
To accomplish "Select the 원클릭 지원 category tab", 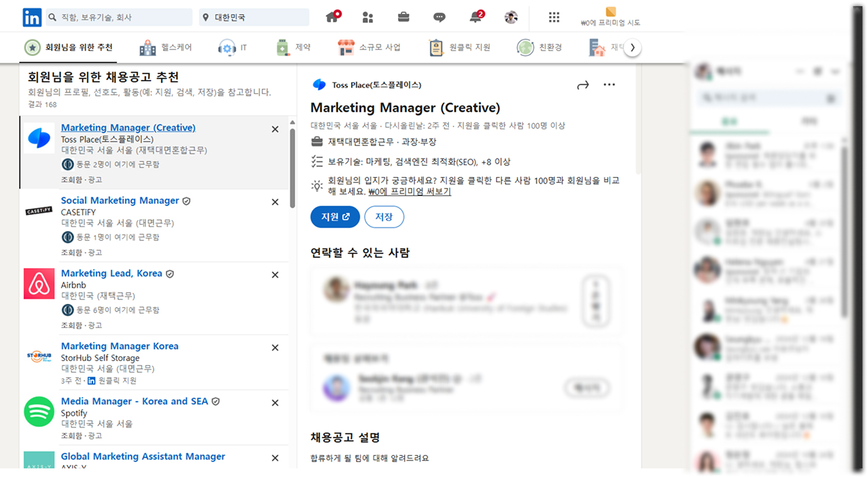I will [x=460, y=47].
